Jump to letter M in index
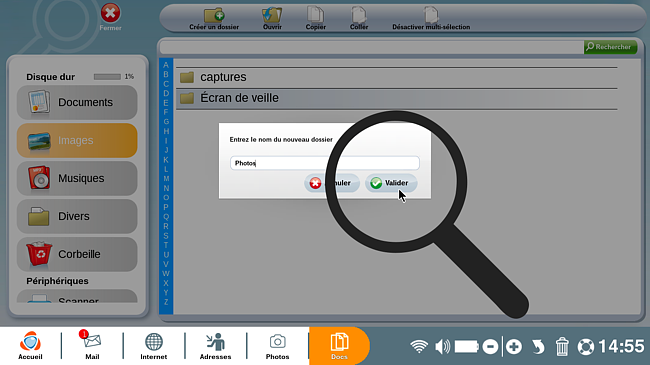This screenshot has width=650, height=365. click(x=166, y=179)
